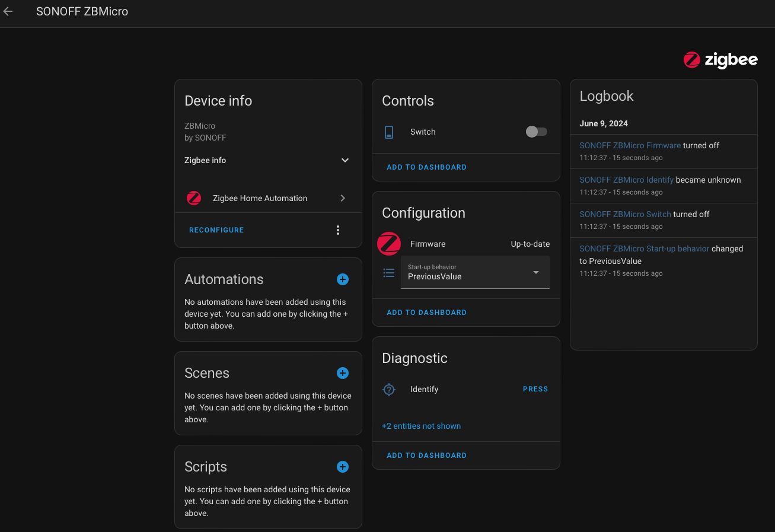The height and width of the screenshot is (532, 775).
Task: Add Controls to dashboard
Action: click(427, 167)
